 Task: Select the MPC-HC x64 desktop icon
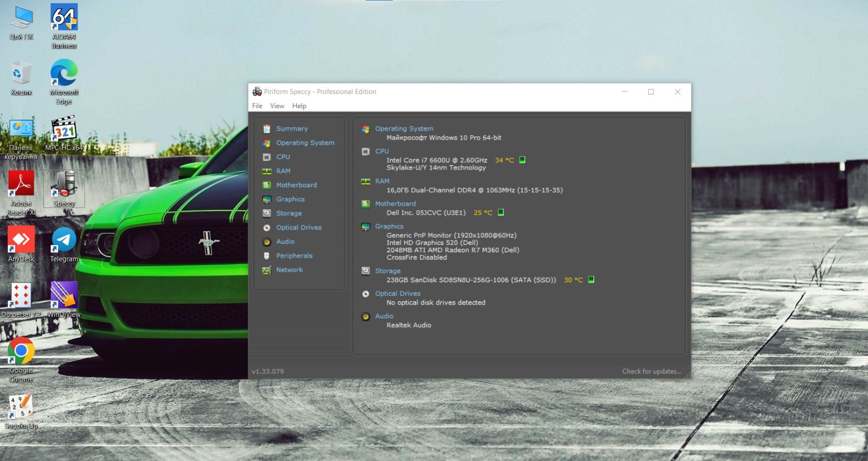64,134
